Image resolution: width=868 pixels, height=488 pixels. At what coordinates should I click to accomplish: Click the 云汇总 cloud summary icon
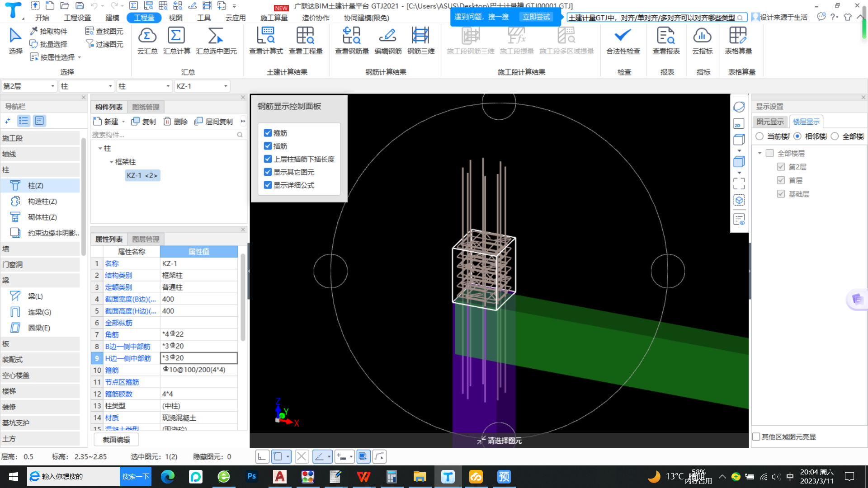(x=147, y=41)
